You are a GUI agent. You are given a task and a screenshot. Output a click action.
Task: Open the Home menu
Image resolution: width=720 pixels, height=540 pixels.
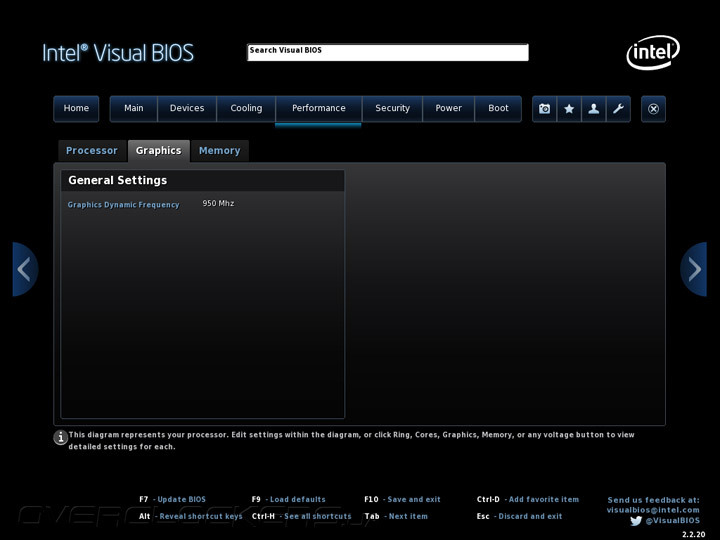(x=76, y=109)
